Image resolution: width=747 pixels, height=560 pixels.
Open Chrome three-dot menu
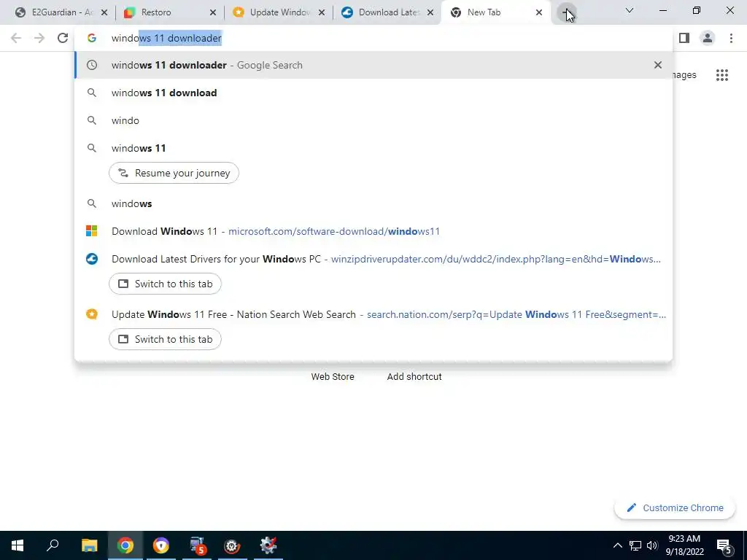tap(731, 38)
